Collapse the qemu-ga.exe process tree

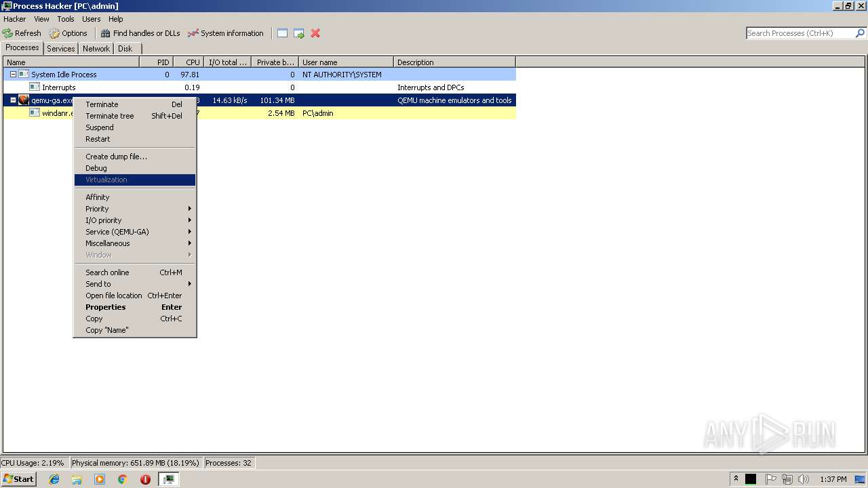tap(13, 100)
